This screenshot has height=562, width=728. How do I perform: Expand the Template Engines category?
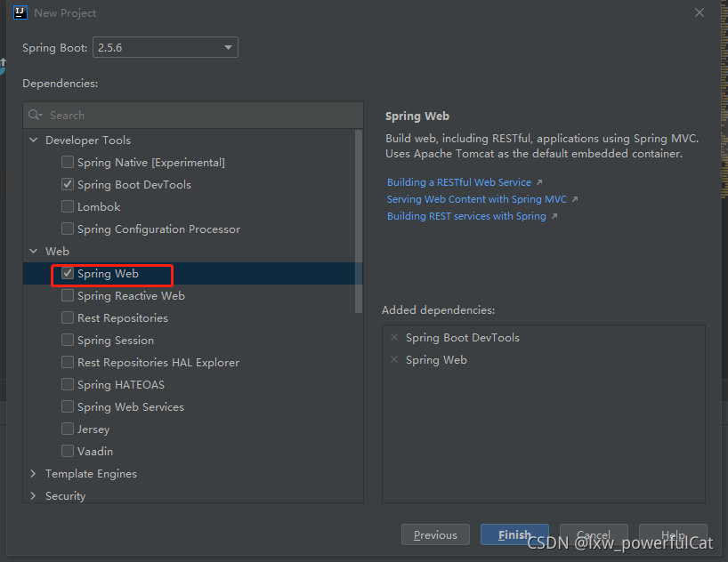34,473
